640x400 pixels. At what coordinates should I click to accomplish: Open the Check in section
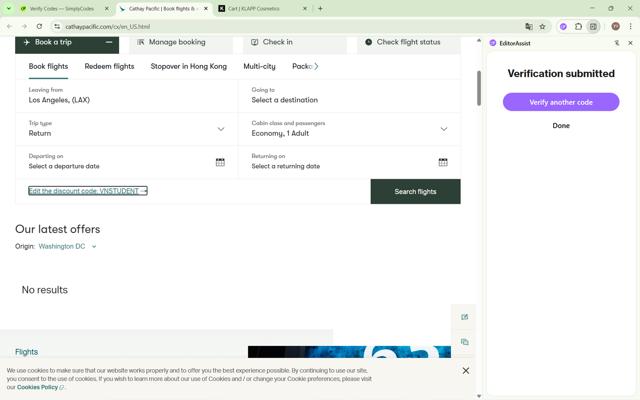point(295,44)
